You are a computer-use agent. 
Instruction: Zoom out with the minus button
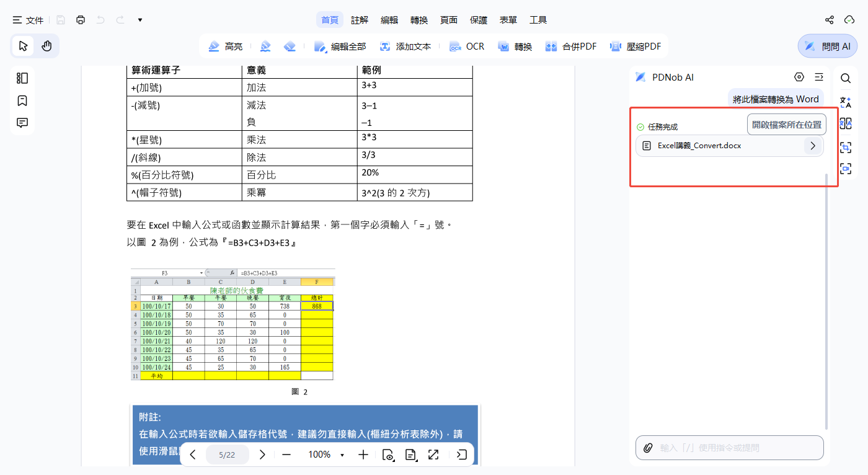click(286, 455)
